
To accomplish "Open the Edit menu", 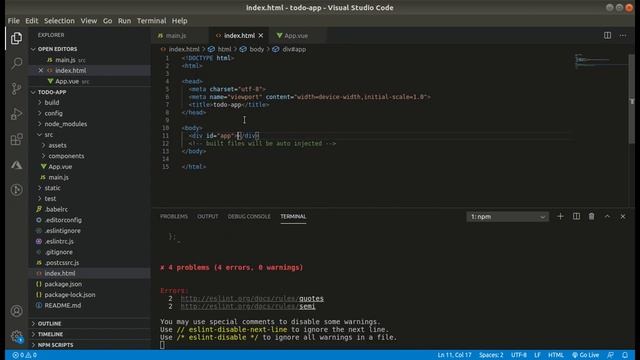I will point(31,21).
